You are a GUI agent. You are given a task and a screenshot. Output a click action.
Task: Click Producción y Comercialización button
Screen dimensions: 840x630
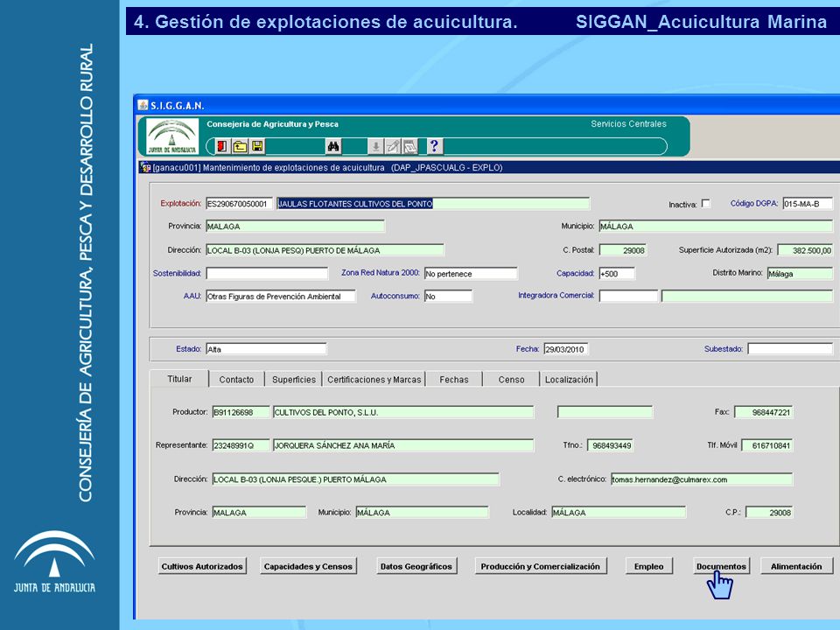540,566
